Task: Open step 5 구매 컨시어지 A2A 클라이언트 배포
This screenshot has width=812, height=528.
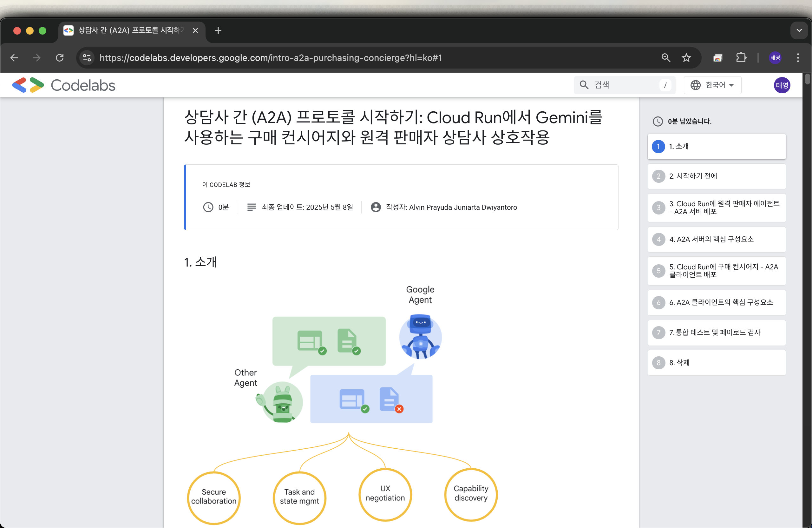Action: [717, 271]
